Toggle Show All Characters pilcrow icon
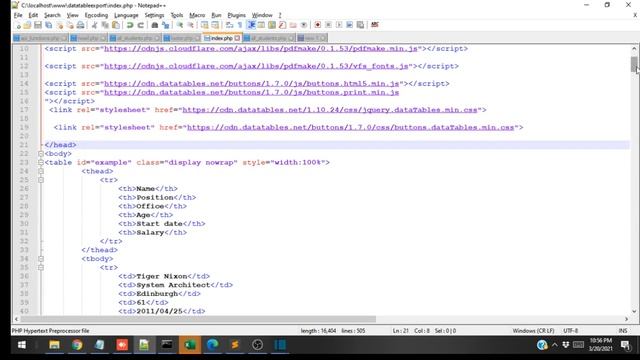 240,25
